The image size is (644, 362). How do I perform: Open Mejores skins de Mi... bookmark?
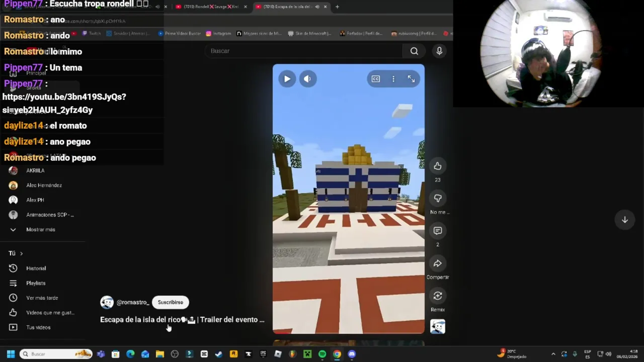(259, 34)
